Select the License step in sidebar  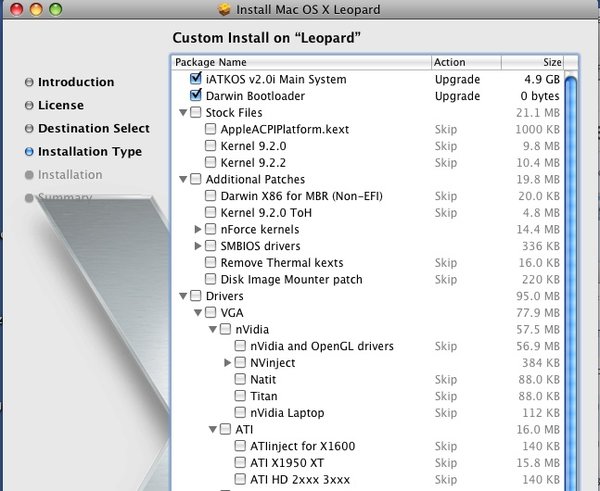coord(54,105)
